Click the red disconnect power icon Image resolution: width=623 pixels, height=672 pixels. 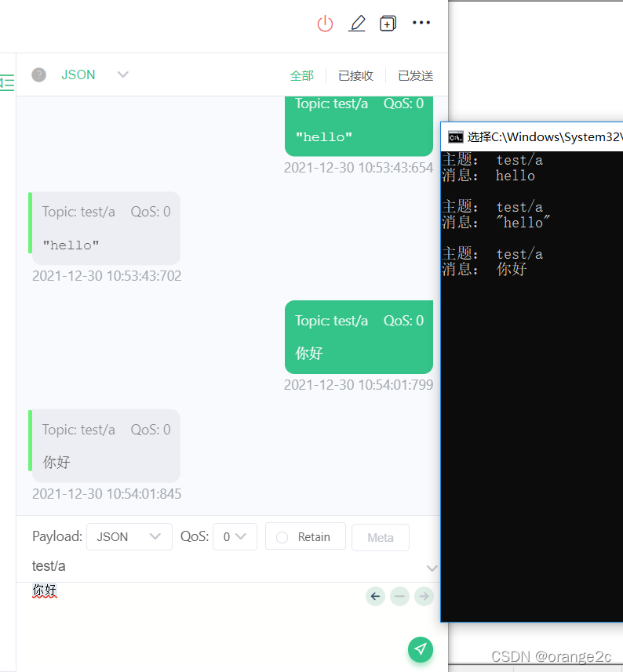[x=325, y=24]
